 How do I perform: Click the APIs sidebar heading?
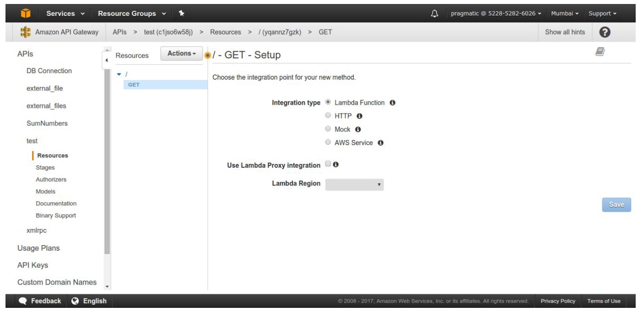coord(25,54)
